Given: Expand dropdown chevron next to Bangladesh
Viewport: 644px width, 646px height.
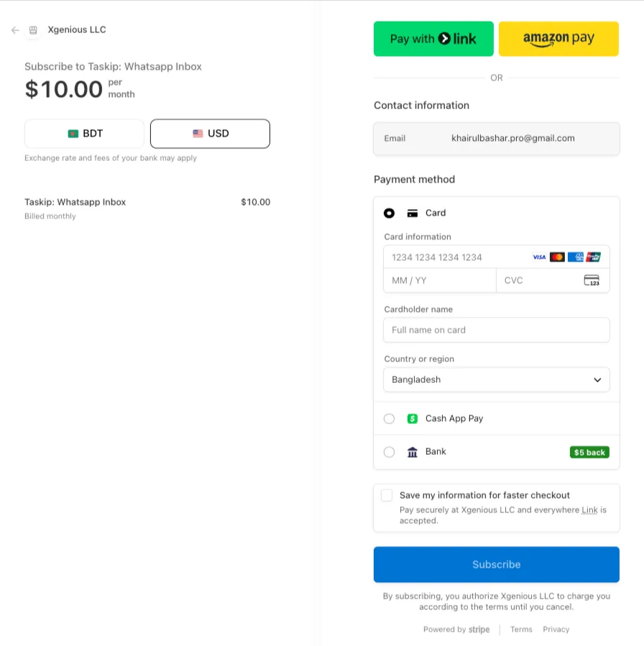Looking at the screenshot, I should click(x=597, y=380).
